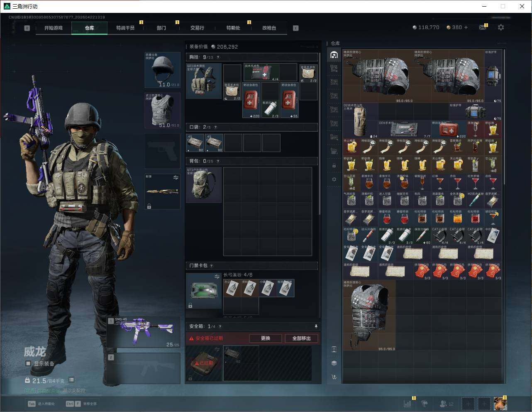Click the 长弓溪谷: 4/6 keycard label

[x=238, y=275]
